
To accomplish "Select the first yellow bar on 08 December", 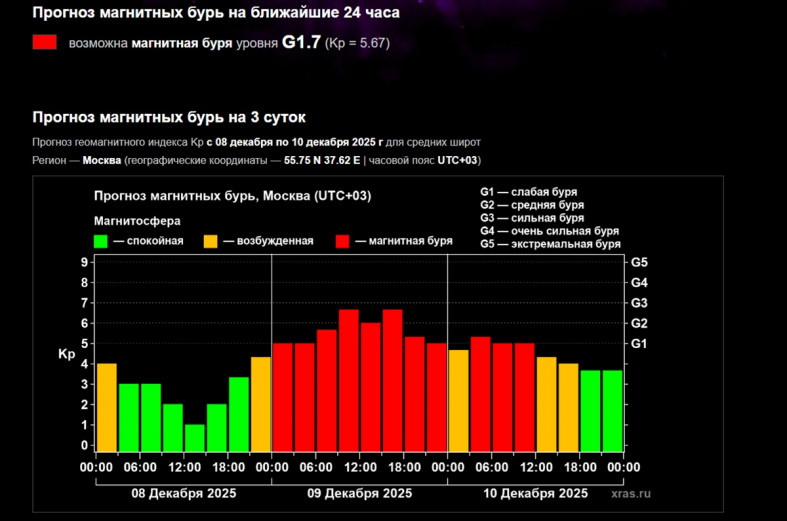I will (x=107, y=407).
